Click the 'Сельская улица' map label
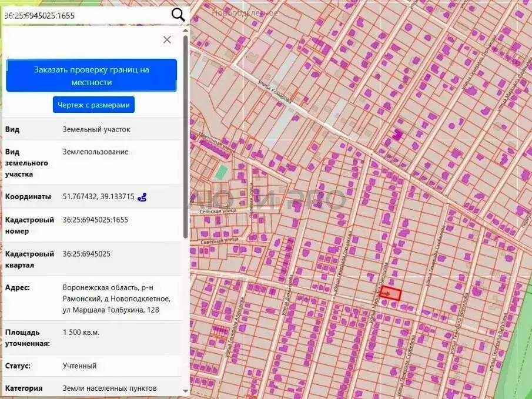532x399 pixels. point(218,211)
